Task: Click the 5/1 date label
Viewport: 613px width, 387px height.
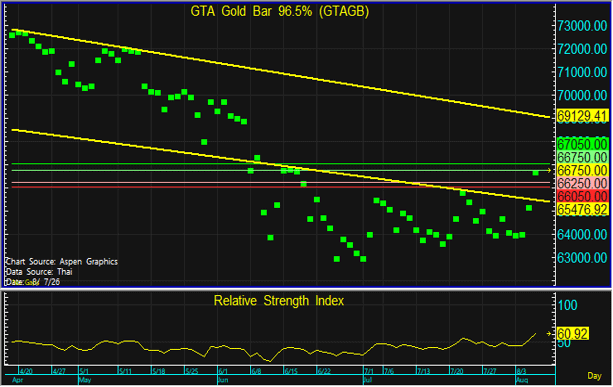Action: click(x=85, y=371)
